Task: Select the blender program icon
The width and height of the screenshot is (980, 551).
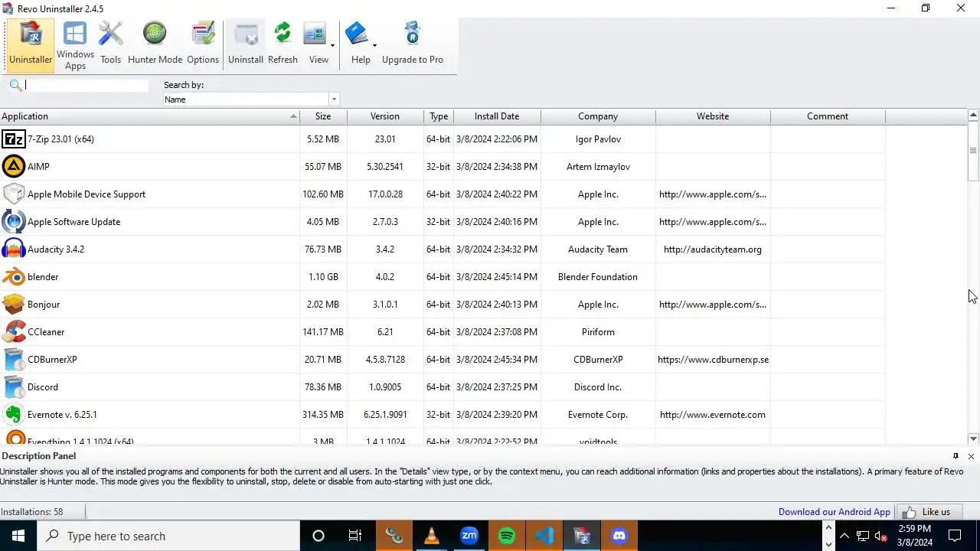Action: (14, 277)
